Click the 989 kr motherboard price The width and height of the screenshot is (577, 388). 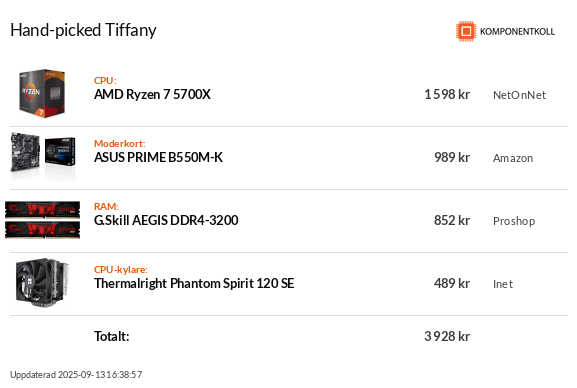[452, 158]
